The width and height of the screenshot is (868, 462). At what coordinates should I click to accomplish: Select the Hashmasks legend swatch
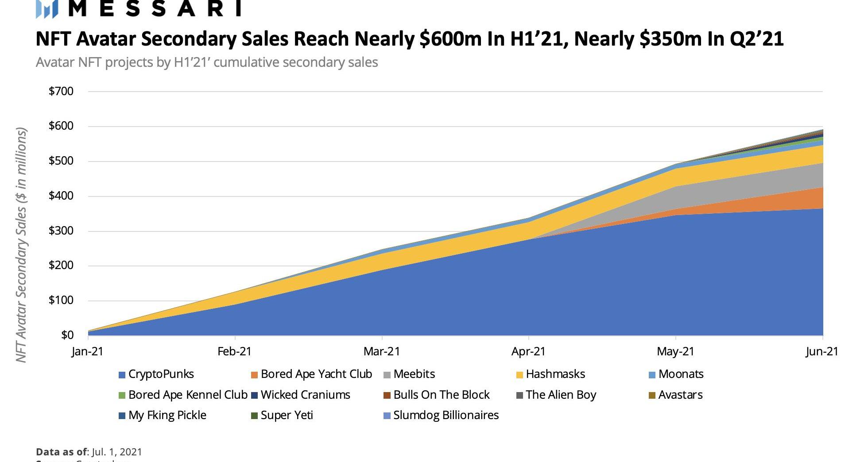519,375
